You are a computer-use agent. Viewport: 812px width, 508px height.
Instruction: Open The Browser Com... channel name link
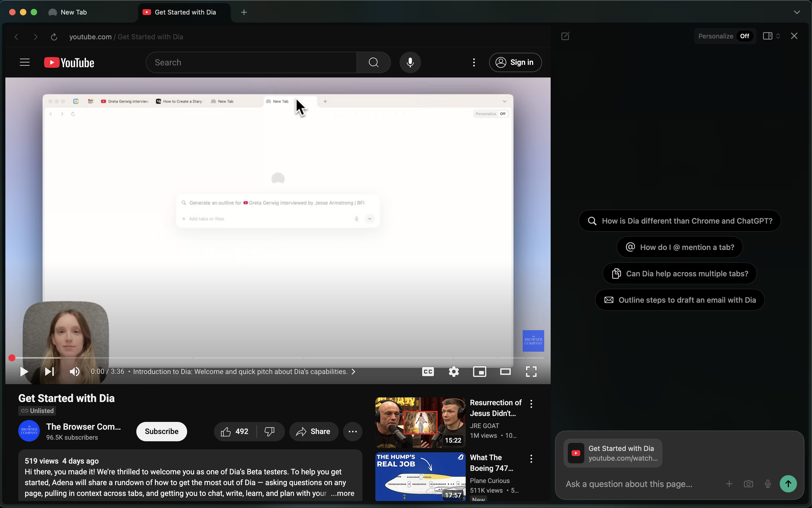point(83,426)
